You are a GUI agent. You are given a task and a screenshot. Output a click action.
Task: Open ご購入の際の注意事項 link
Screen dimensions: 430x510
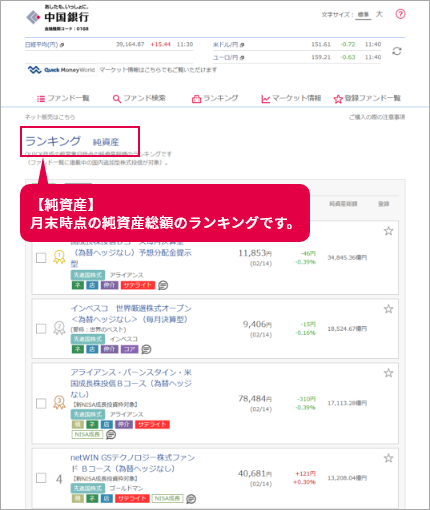pos(377,117)
